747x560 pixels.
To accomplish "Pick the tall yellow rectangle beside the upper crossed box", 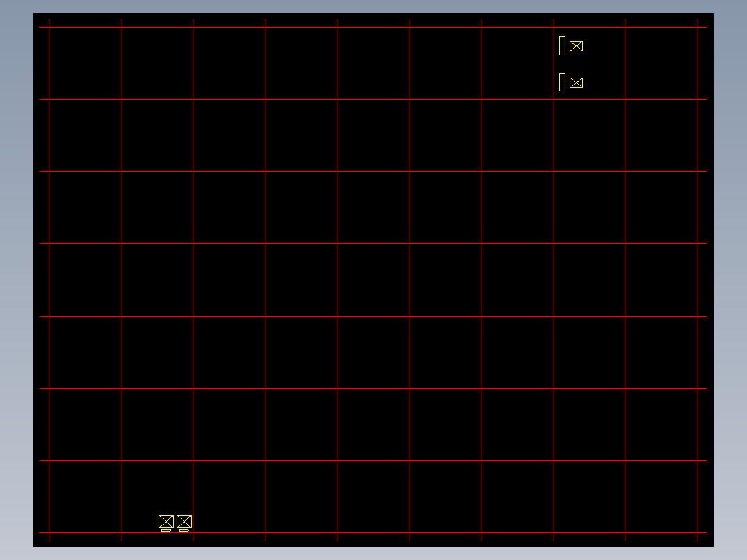I will 562,46.
